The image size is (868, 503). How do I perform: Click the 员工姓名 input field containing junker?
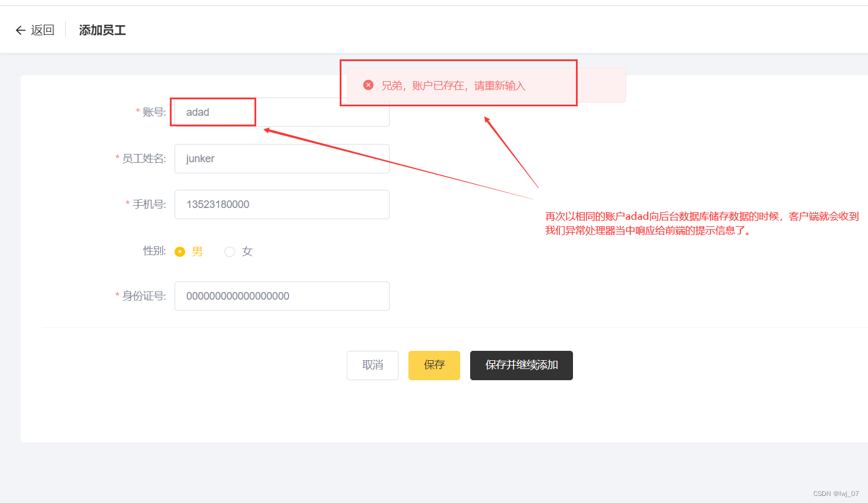click(x=282, y=159)
